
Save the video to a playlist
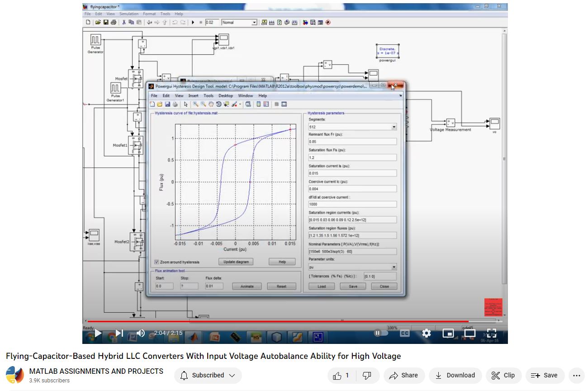pyautogui.click(x=544, y=375)
